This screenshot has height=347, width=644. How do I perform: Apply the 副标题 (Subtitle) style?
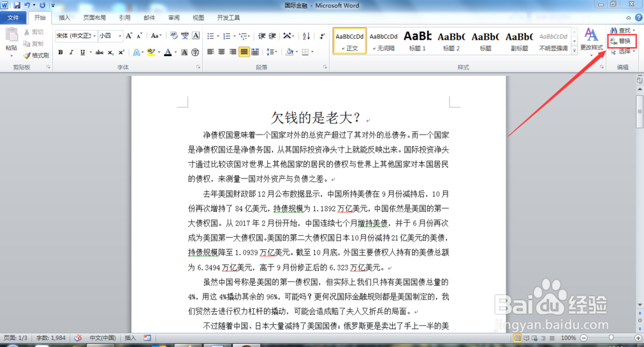click(x=519, y=41)
